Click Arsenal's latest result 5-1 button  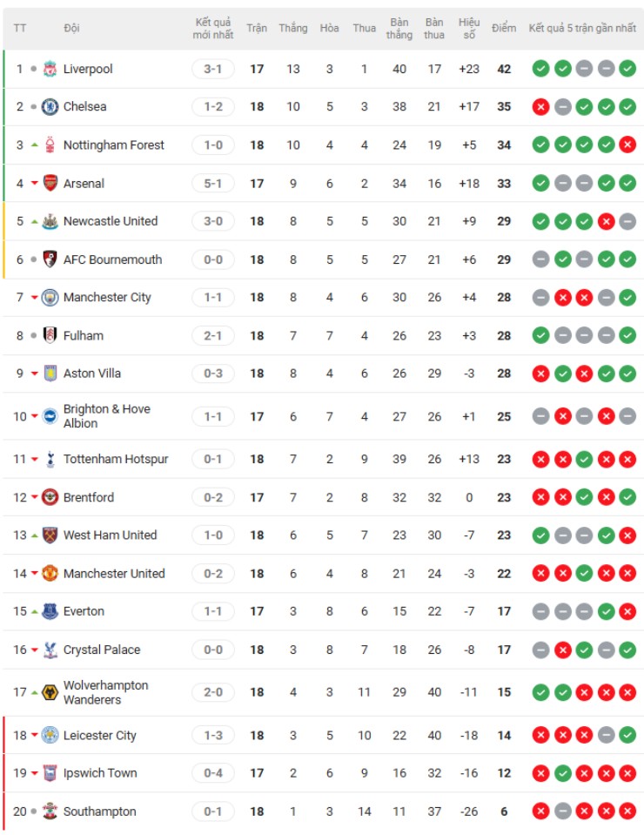coord(213,183)
